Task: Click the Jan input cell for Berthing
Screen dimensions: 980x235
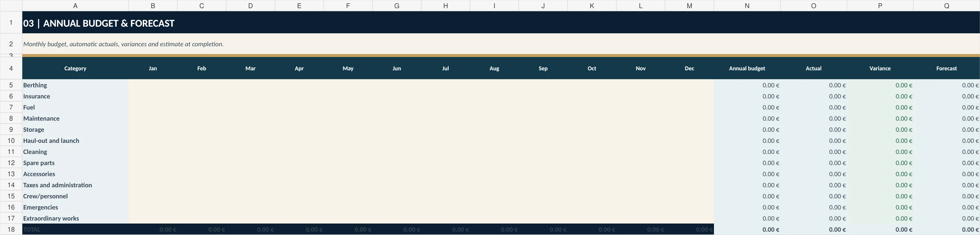Action: pyautogui.click(x=153, y=85)
